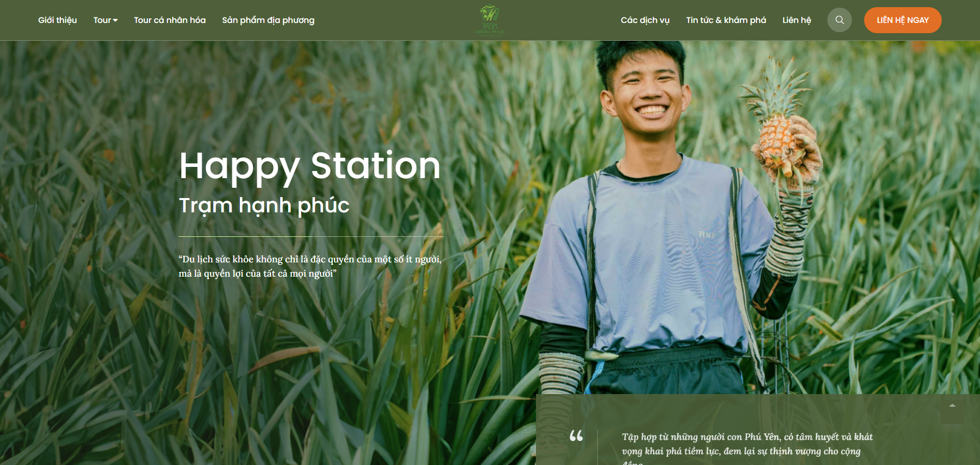980x465 pixels.
Task: Expand the Tour dropdown menu
Action: coord(105,20)
